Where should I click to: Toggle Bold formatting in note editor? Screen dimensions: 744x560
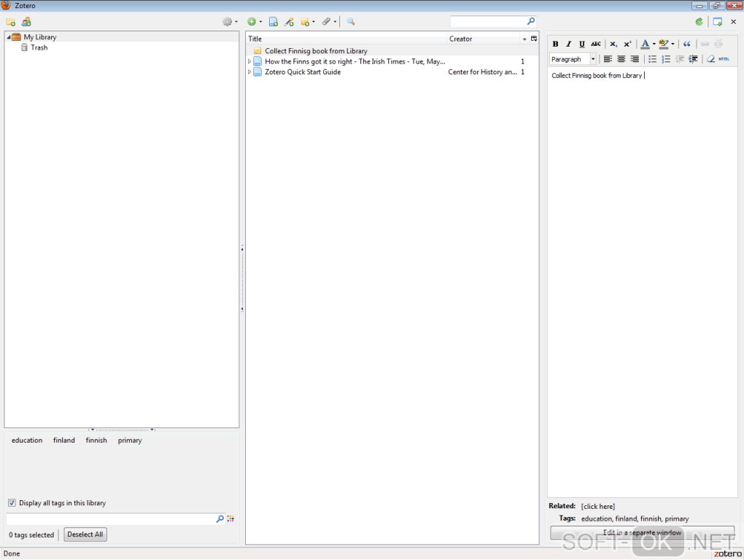tap(555, 44)
